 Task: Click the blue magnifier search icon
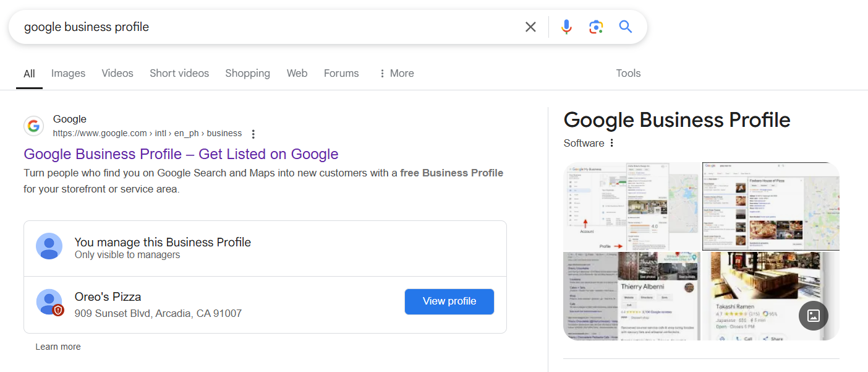pos(626,27)
